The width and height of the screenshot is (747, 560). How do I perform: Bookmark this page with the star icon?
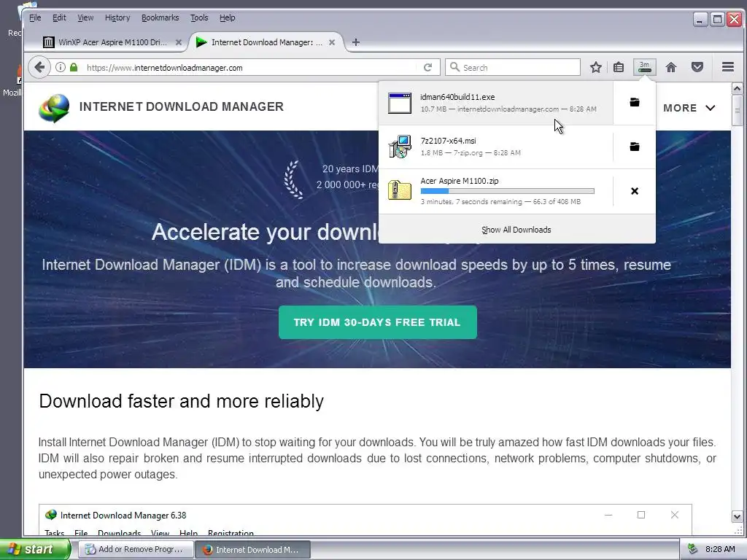click(x=595, y=67)
